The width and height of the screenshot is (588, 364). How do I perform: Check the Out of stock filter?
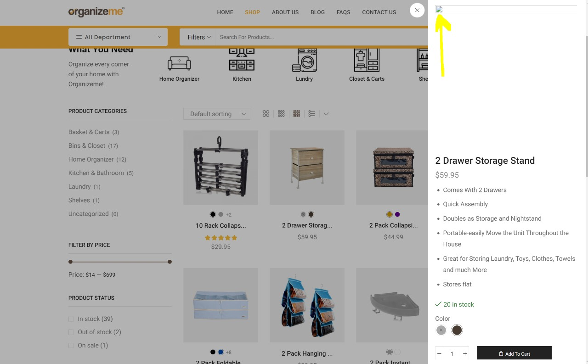(71, 332)
